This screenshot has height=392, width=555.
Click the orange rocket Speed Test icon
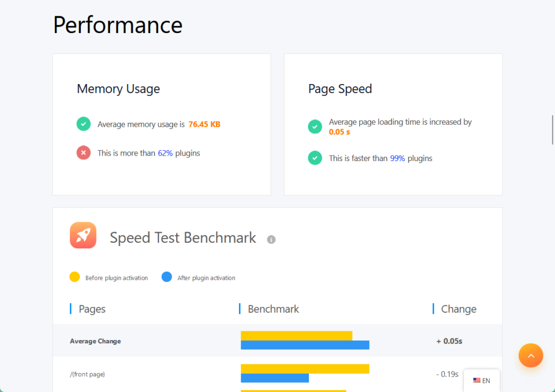[x=83, y=235]
